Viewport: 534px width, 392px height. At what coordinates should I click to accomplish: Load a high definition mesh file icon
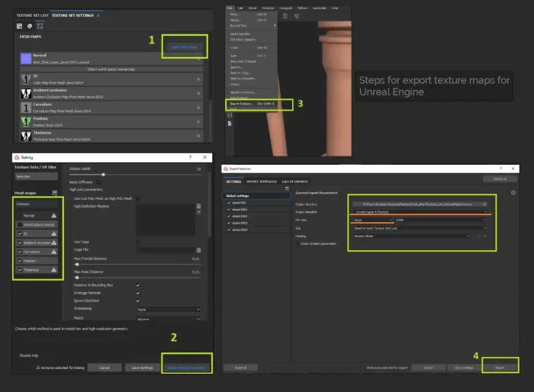click(x=198, y=207)
